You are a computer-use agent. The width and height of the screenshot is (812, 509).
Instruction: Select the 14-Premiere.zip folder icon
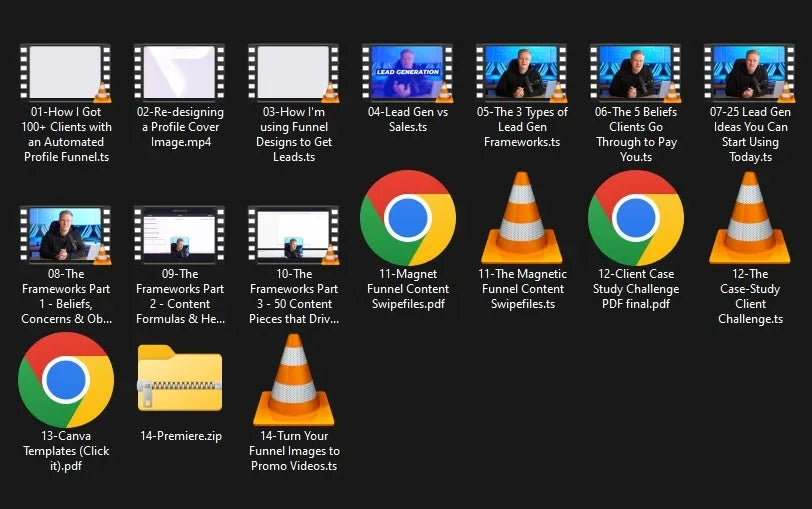180,378
